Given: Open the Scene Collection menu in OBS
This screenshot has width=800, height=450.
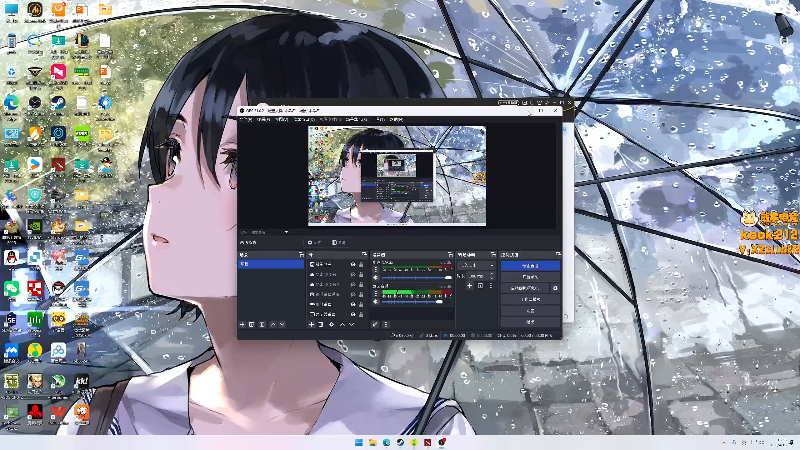Looking at the screenshot, I should 356,119.
